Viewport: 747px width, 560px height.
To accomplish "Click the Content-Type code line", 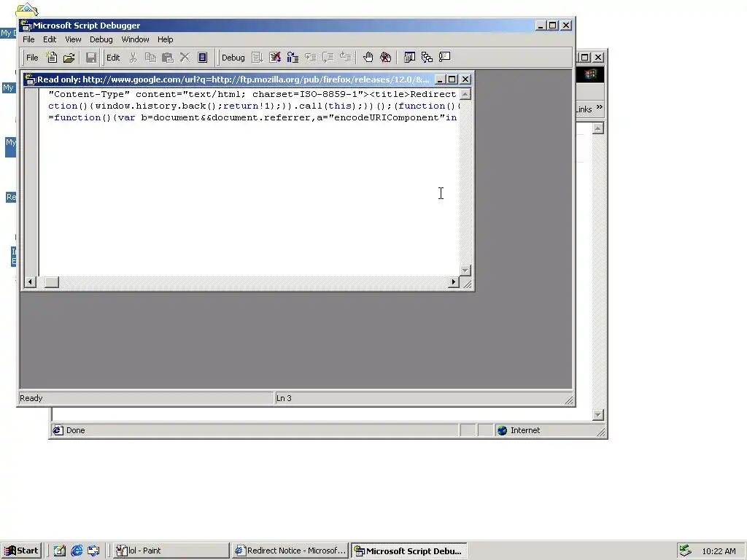I will coord(252,94).
